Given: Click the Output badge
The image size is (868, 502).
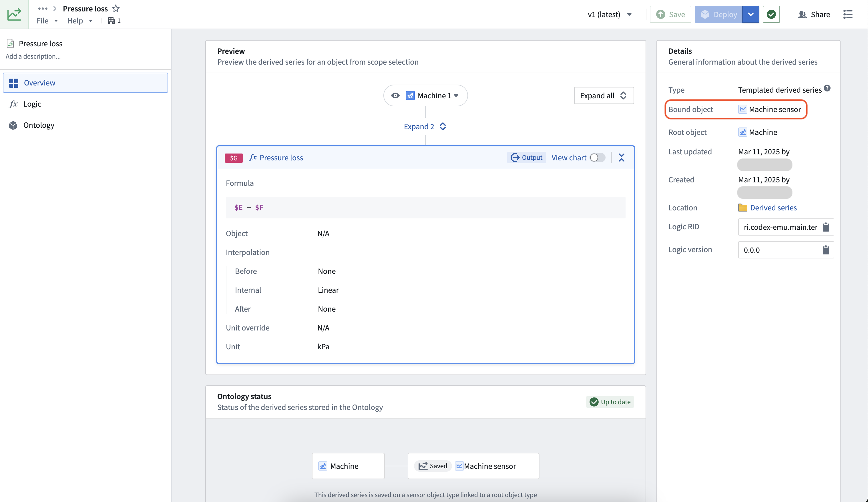Looking at the screenshot, I should 526,157.
